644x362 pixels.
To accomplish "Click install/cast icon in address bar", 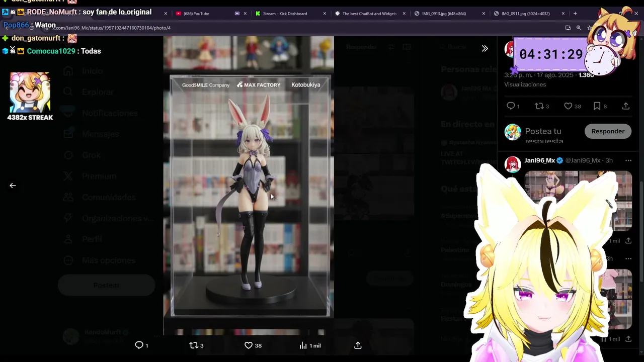I will point(568,28).
